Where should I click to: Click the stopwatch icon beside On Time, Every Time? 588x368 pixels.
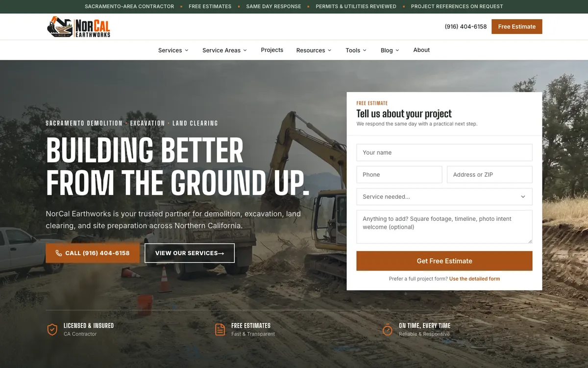coord(387,329)
